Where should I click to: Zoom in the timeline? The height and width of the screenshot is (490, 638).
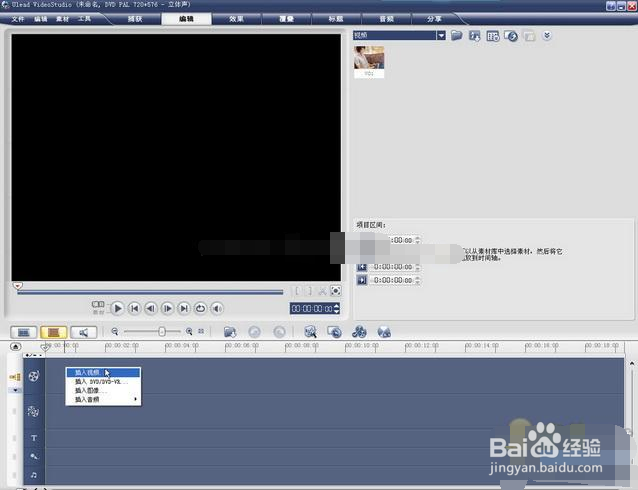189,332
